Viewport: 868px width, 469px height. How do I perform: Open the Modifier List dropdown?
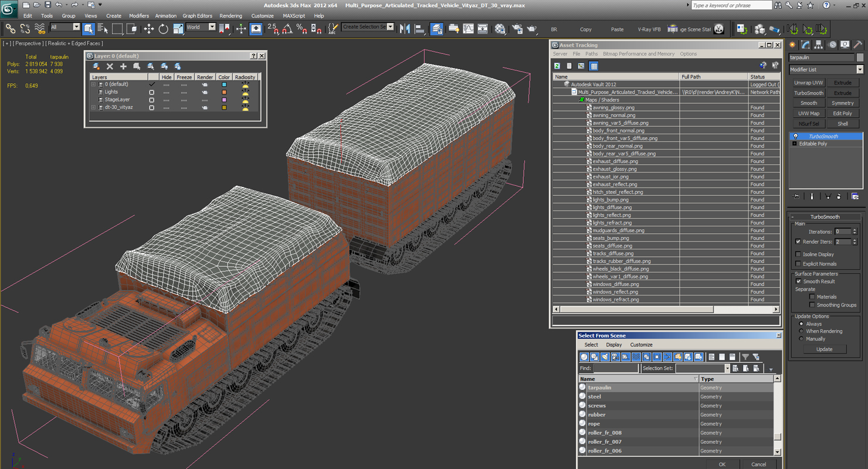tap(826, 69)
